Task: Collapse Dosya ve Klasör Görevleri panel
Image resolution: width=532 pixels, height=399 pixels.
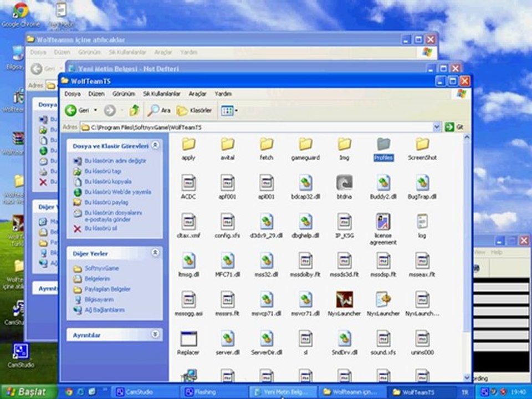Action: pos(155,146)
